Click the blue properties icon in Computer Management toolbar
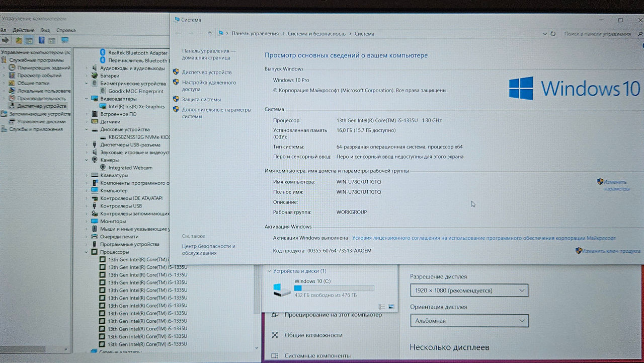 click(x=42, y=40)
